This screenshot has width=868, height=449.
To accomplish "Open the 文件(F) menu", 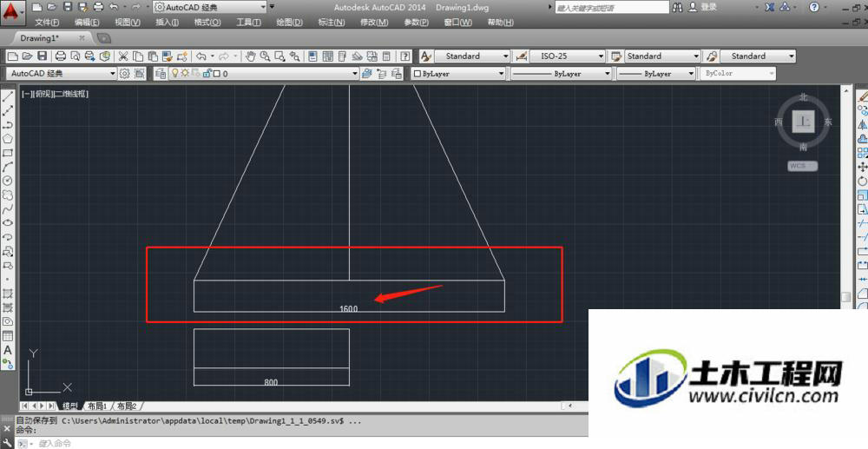I will 48,22.
